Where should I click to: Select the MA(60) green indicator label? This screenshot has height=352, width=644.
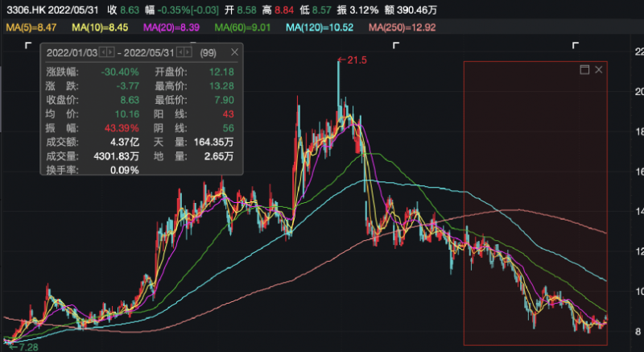coord(243,28)
